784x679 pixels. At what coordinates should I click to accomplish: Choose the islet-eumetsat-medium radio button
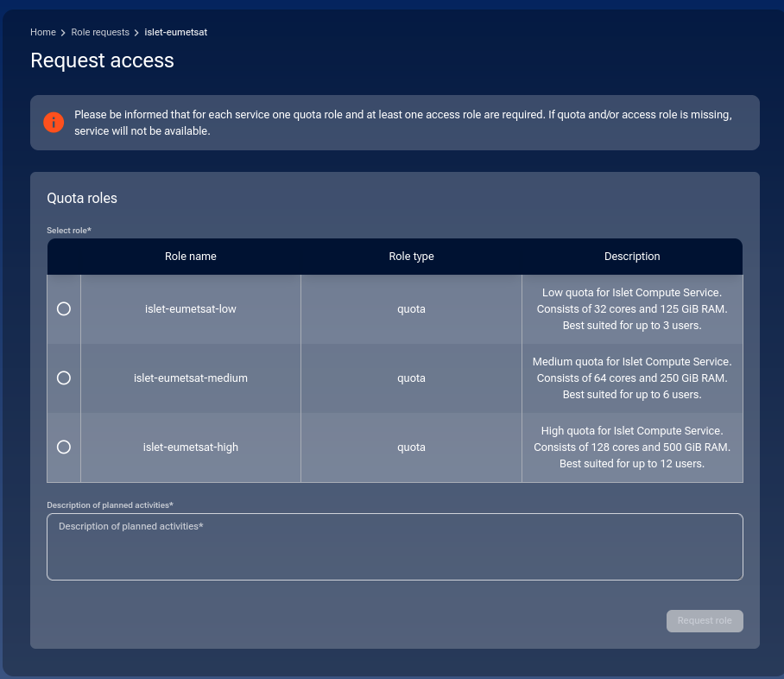pos(63,378)
